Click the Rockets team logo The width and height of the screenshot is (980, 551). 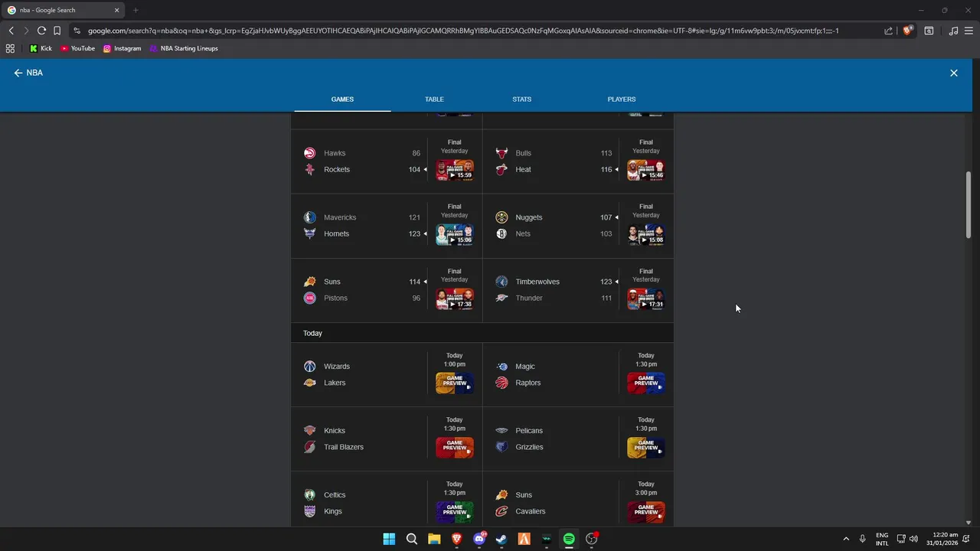point(309,170)
